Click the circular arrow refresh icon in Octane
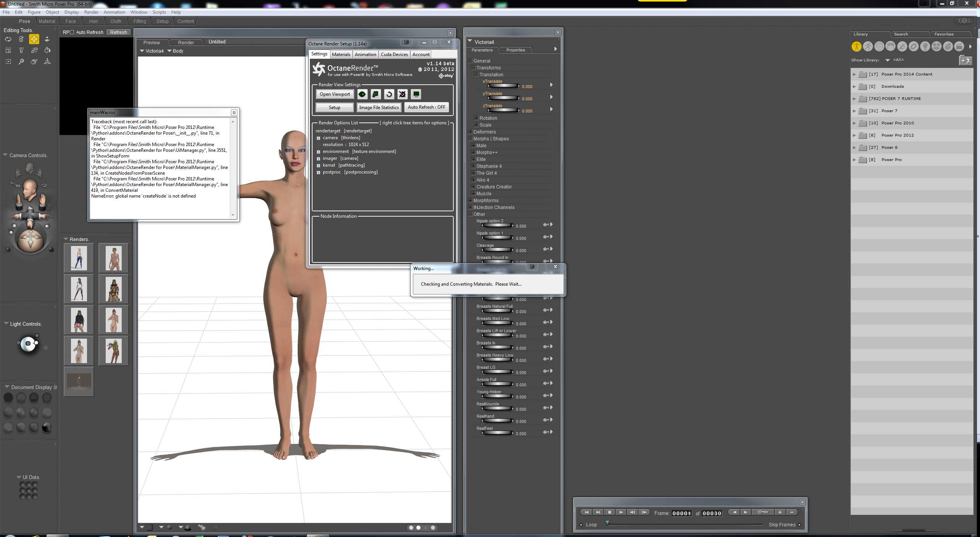 pyautogui.click(x=389, y=94)
